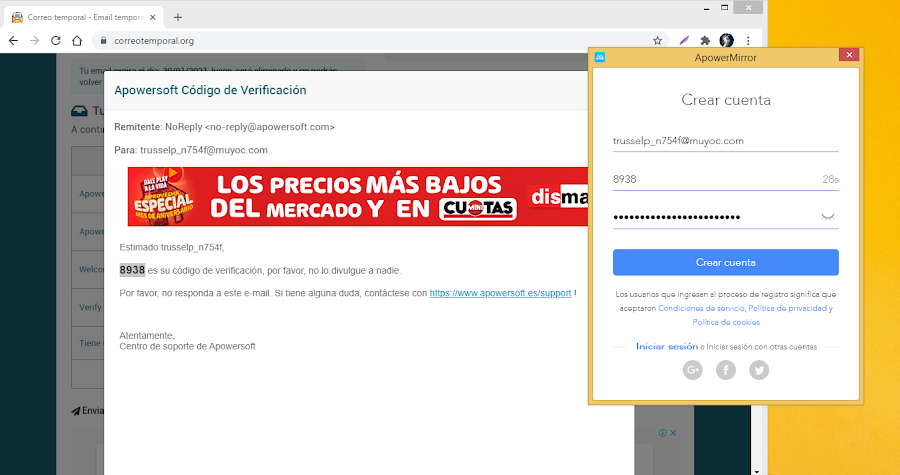Sign in with the Facebook icon

click(726, 370)
